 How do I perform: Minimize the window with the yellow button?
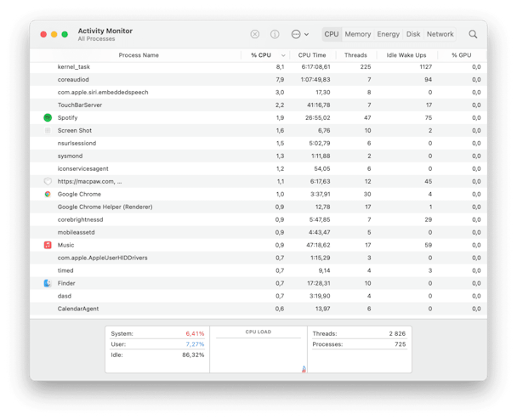(x=54, y=34)
